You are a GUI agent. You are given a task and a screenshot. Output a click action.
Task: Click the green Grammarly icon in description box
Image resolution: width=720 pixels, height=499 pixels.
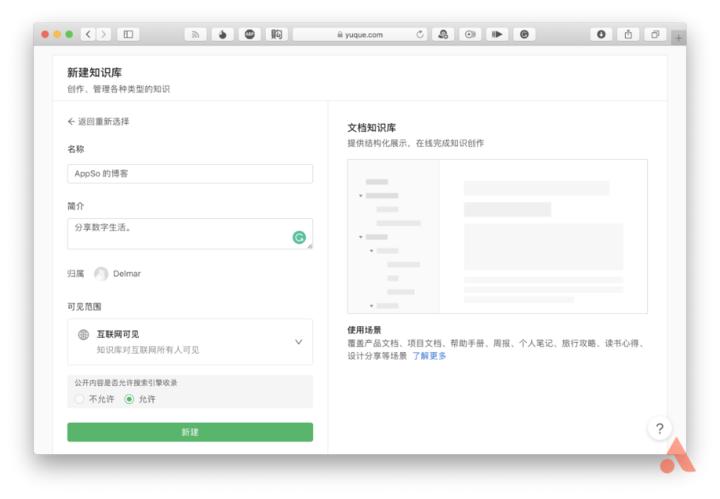[x=299, y=237]
